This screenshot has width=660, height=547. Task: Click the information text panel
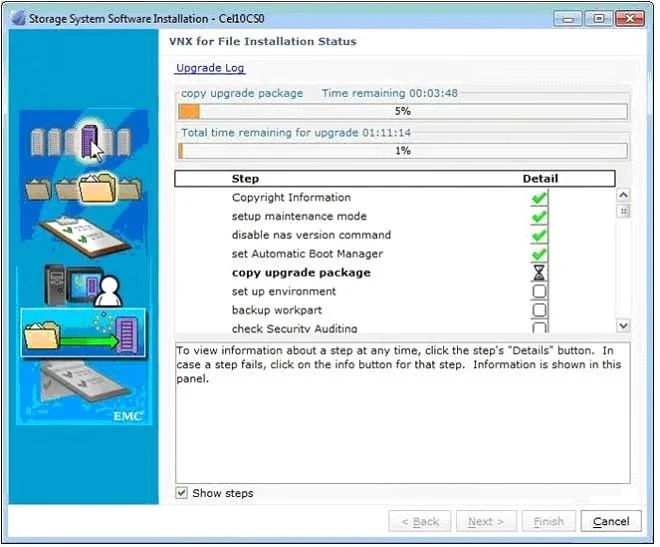(403, 413)
